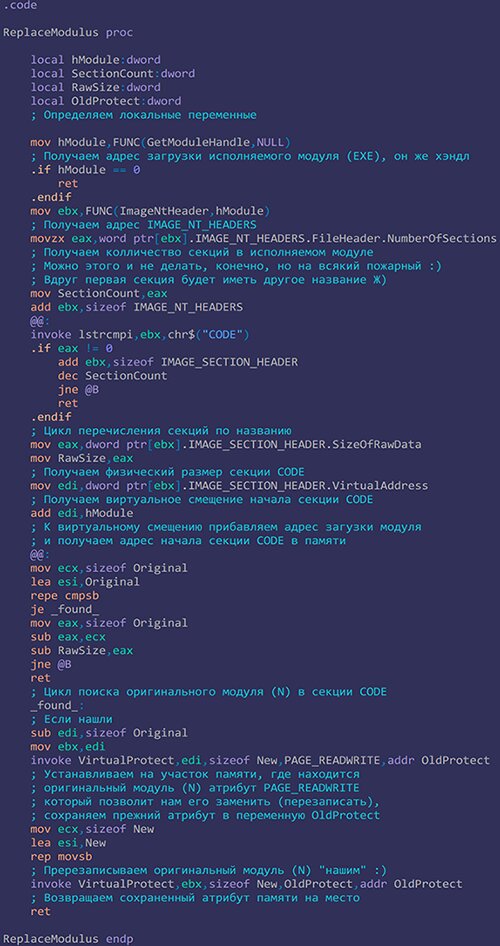Screen dimensions: 500x946
Task: Click the invoke lstrcmpi line
Action: click(x=140, y=334)
